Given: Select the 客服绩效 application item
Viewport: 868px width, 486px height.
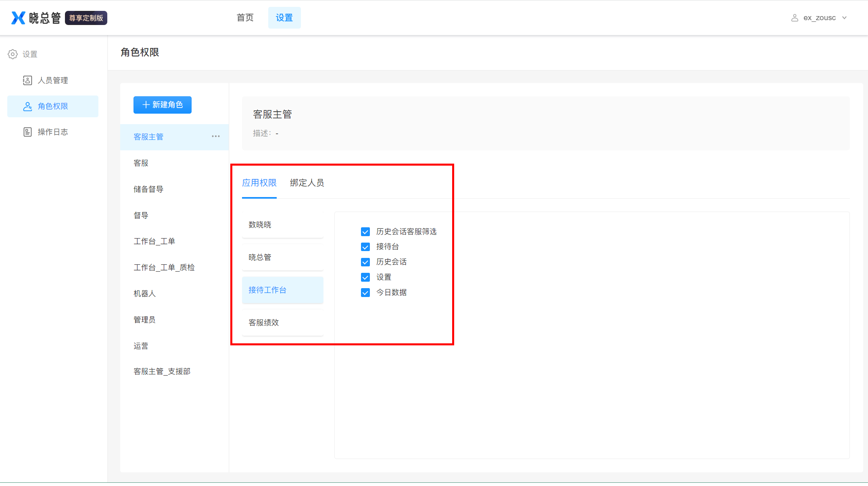Looking at the screenshot, I should (282, 322).
